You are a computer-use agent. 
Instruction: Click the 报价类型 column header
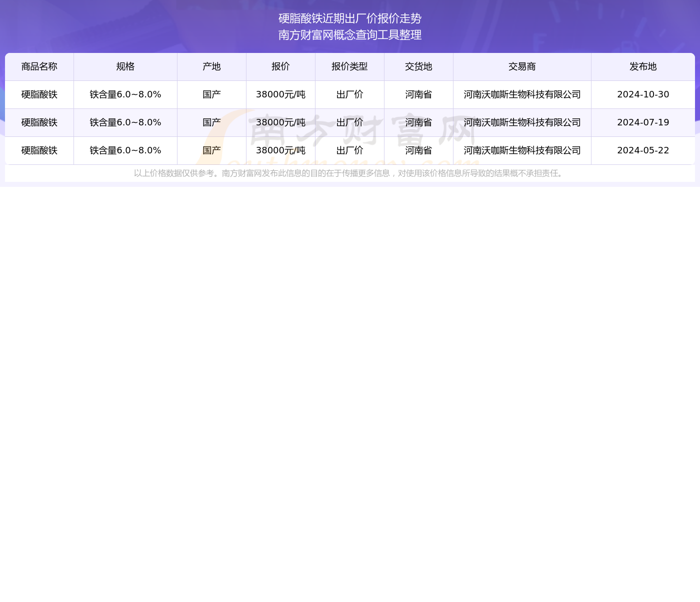349,66
